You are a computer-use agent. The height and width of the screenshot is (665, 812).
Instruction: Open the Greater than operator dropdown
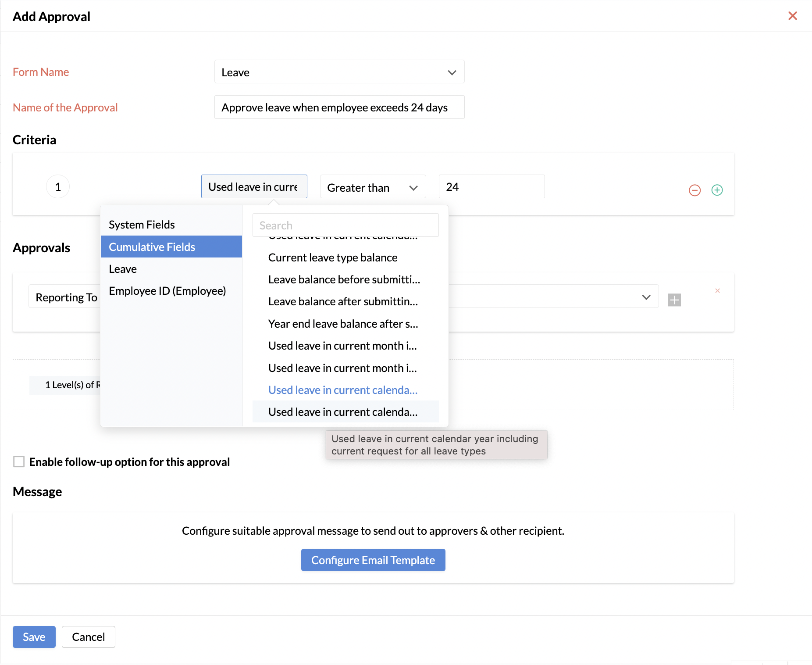coord(373,187)
